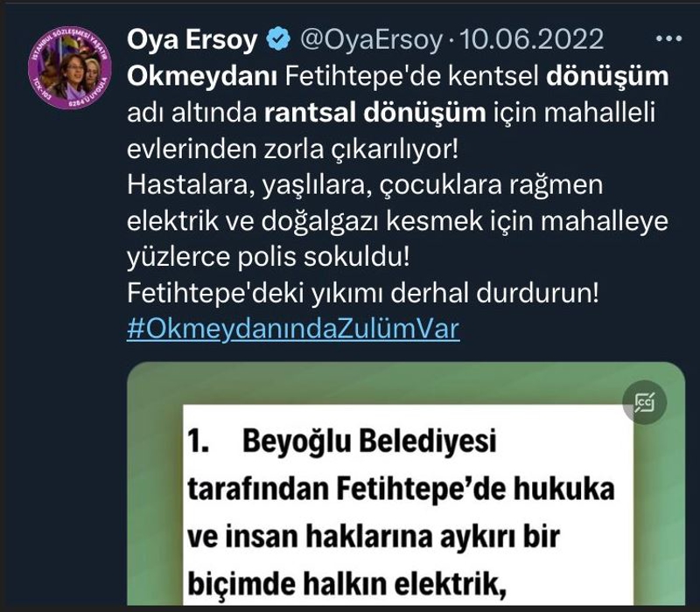This screenshot has width=700, height=612.
Task: Open Oya Ersoy's round profile avatar
Action: [x=70, y=67]
